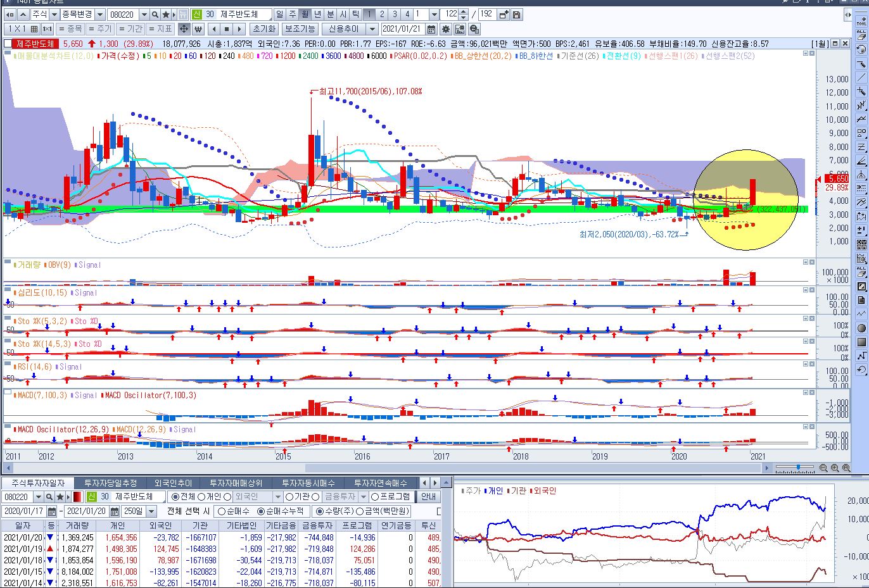Screen dimensions: 869x588
Task: Expand the 신용추이 dropdown arrow
Action: [x=372, y=29]
